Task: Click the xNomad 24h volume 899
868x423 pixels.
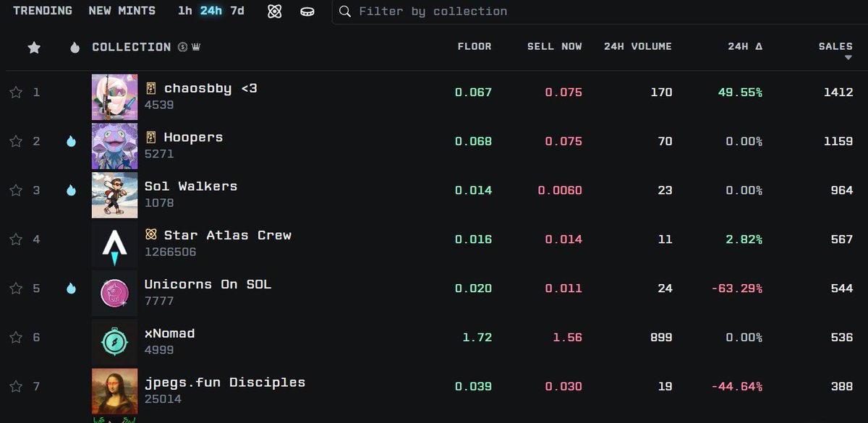Action: pos(661,338)
